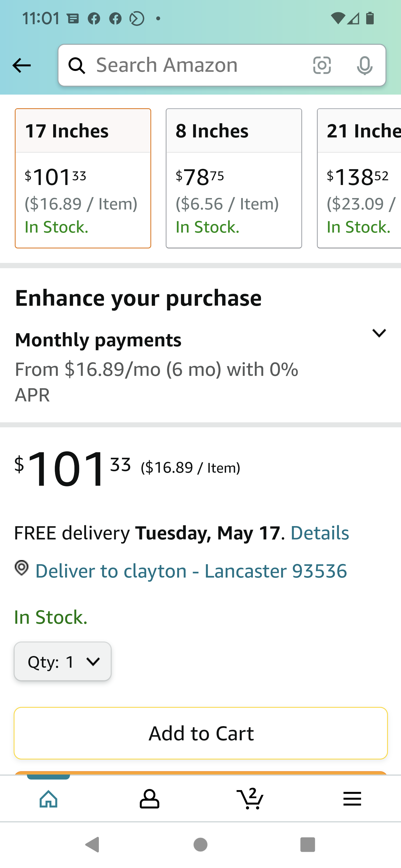Open the delivery Details link

(x=319, y=533)
